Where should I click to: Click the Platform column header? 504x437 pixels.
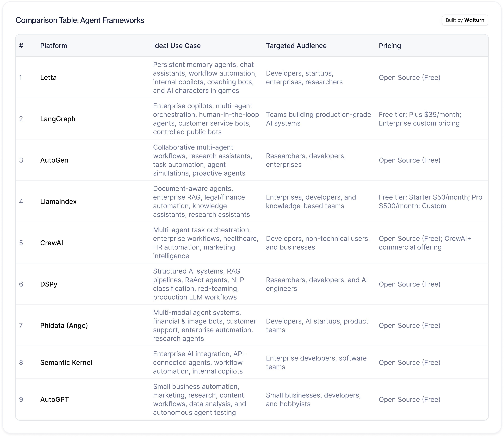point(54,46)
